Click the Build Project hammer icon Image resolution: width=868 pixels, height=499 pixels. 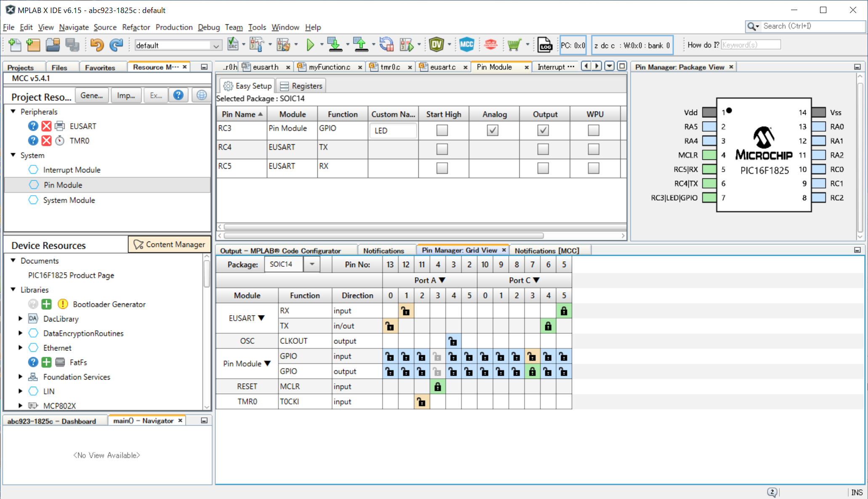256,45
